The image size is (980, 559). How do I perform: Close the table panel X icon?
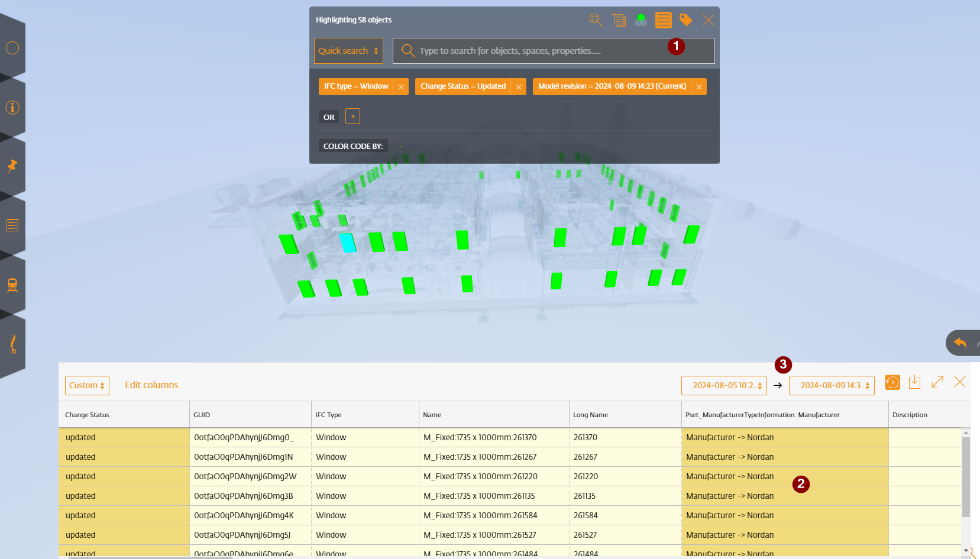click(960, 382)
